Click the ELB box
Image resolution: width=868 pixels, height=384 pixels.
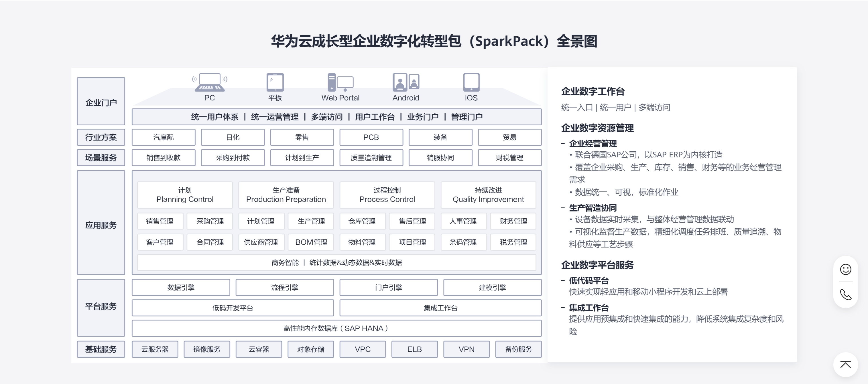tap(414, 349)
